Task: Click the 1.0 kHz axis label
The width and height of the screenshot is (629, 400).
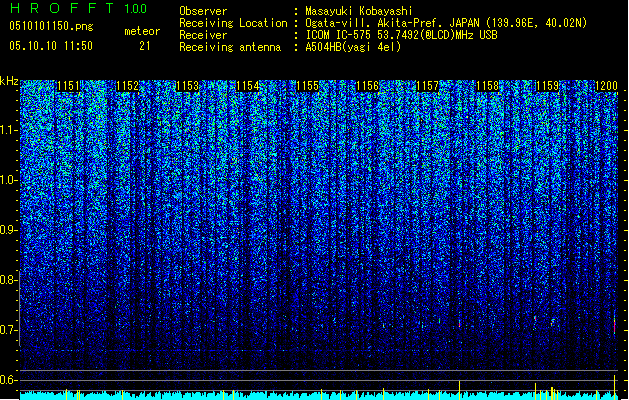Action: pos(9,180)
